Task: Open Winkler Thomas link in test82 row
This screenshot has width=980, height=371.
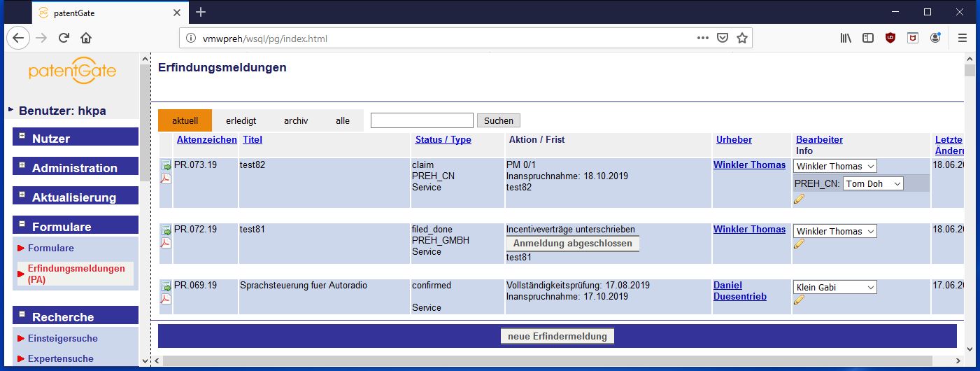Action: (749, 164)
